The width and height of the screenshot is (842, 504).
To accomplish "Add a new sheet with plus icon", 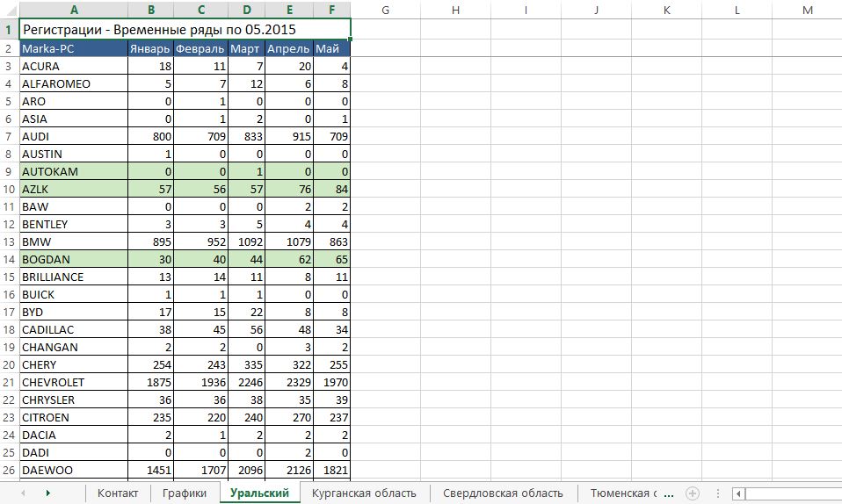I will [x=693, y=493].
